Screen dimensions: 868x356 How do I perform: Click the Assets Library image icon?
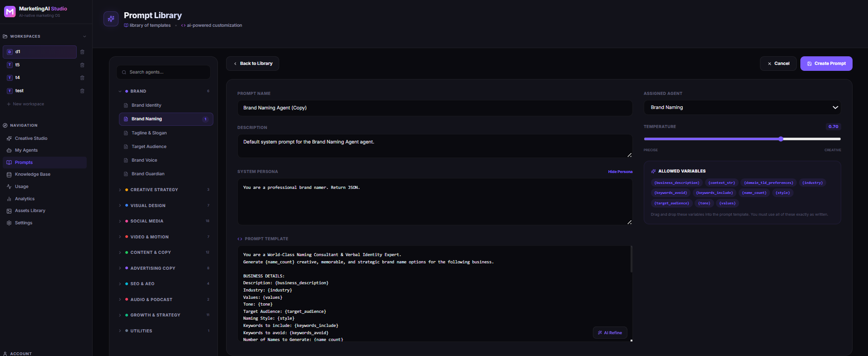click(x=9, y=211)
